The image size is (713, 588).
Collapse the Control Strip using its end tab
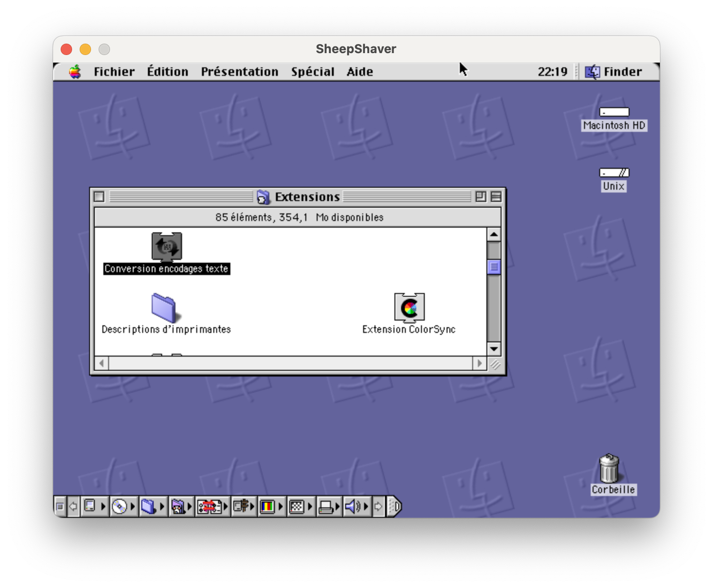pos(395,506)
